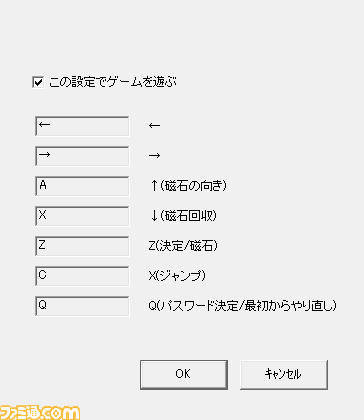Click empty dialog space above the checkbox
Screen dimensions: 364x420
pos(182,37)
